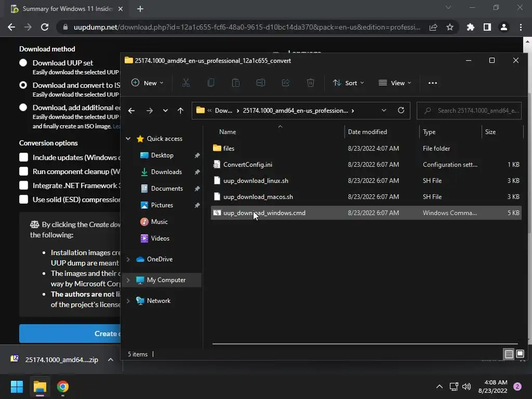Image resolution: width=532 pixels, height=399 pixels.
Task: Open recent locations chevron in Explorer
Action: tap(165, 111)
